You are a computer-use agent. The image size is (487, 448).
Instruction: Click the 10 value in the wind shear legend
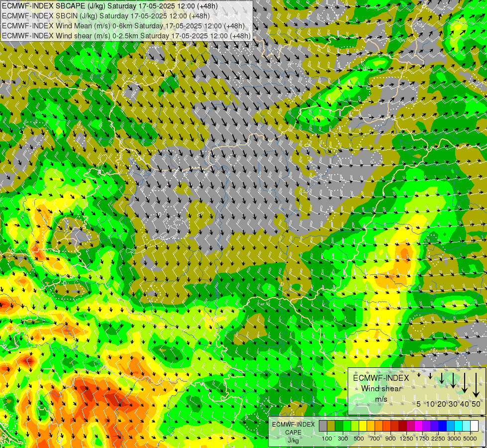click(x=430, y=404)
